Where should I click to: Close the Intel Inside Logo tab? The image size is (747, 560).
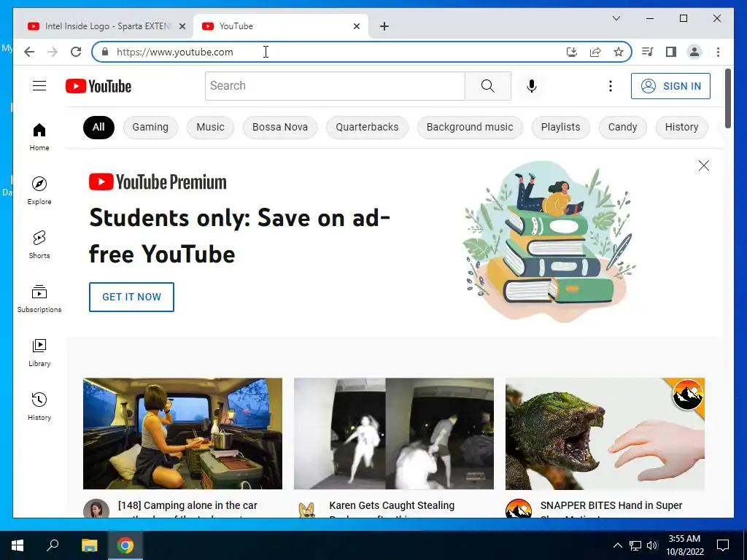[182, 26]
